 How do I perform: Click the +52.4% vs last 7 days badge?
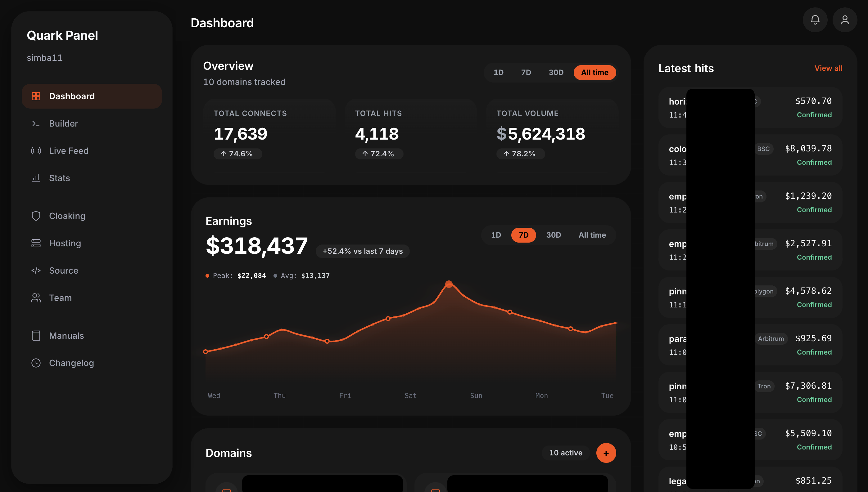[x=363, y=251]
